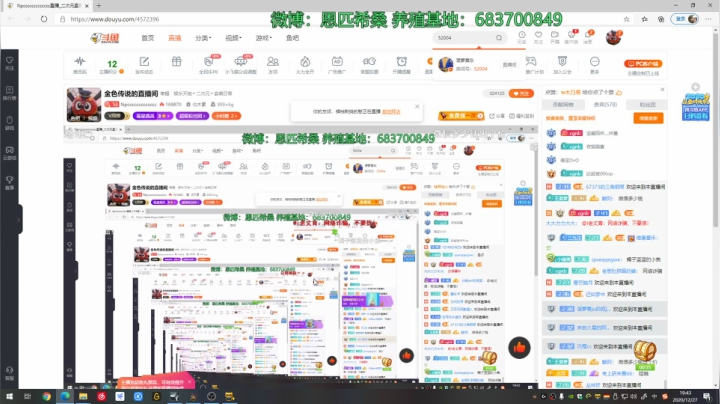720x404 pixels.
Task: Open the treasure chest in chat
Action: pyautogui.click(x=645, y=351)
